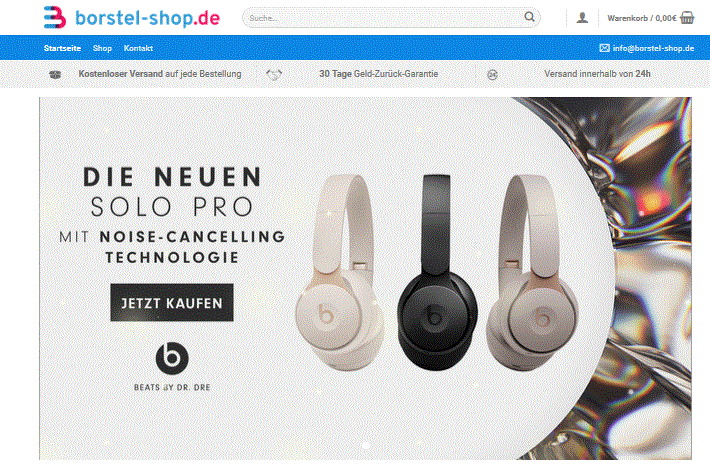Screen dimensions: 710x469
Task: Click the 24h shipping clock icon
Action: (x=492, y=75)
